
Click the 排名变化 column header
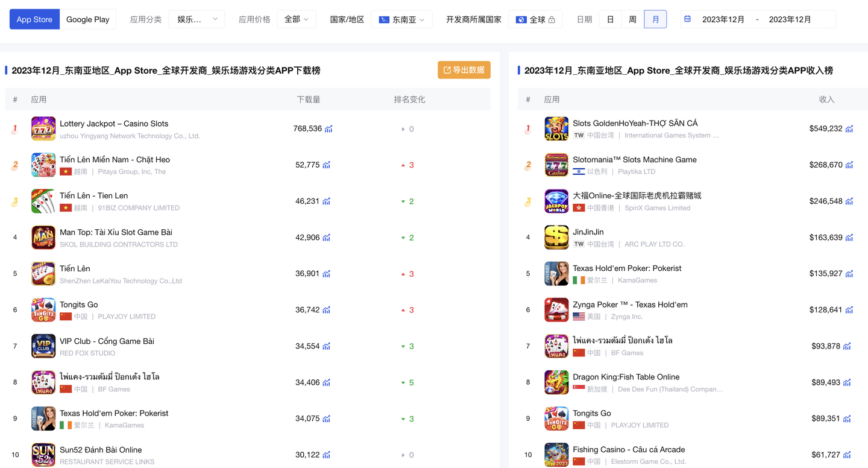click(x=409, y=100)
